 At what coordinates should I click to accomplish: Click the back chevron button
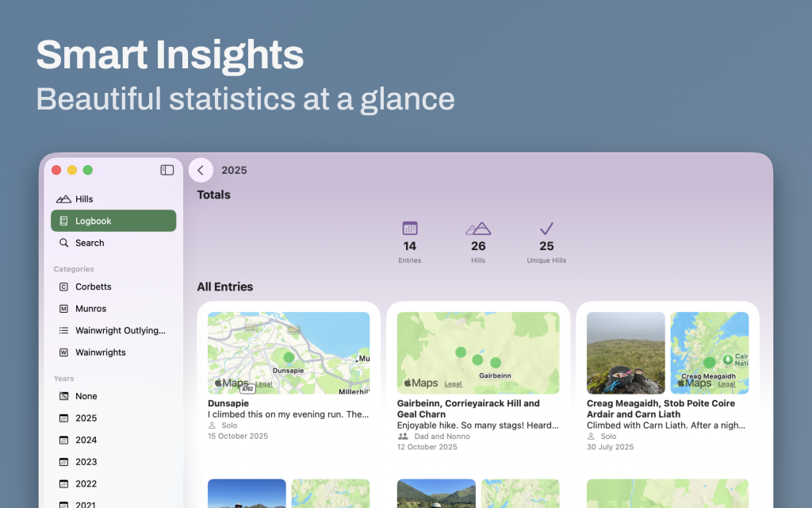click(201, 171)
